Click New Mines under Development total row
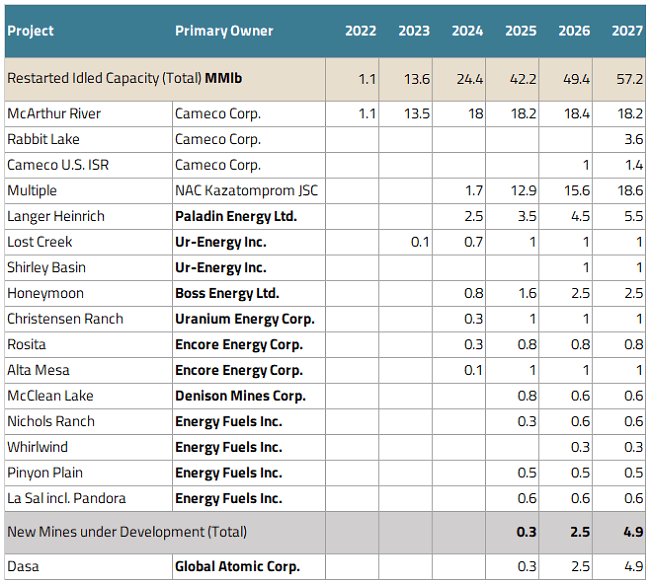 coord(325,532)
